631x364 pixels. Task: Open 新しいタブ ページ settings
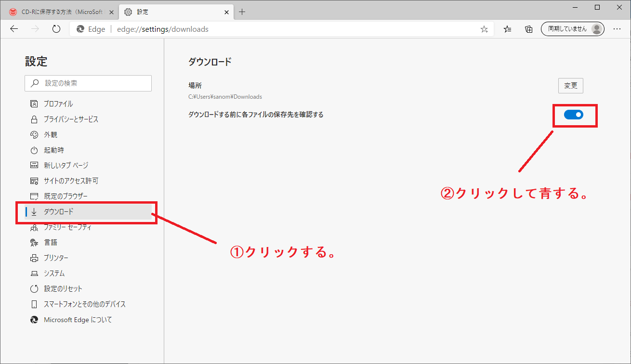(x=65, y=165)
